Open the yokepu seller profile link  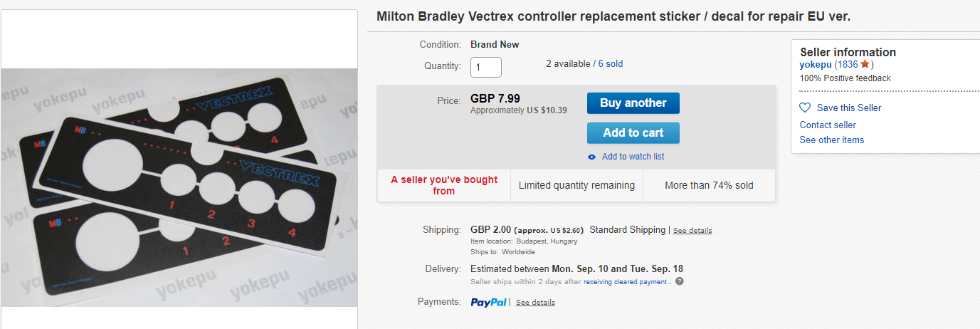(x=816, y=64)
